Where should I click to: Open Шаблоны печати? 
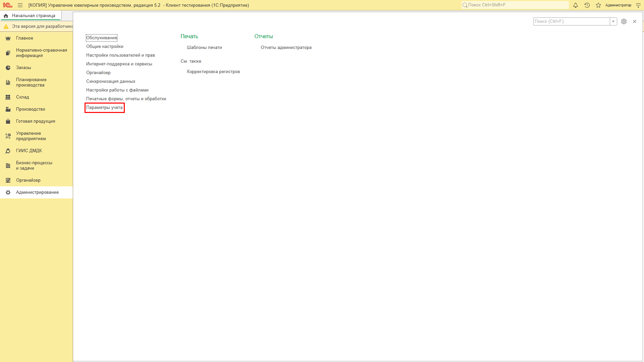click(204, 48)
